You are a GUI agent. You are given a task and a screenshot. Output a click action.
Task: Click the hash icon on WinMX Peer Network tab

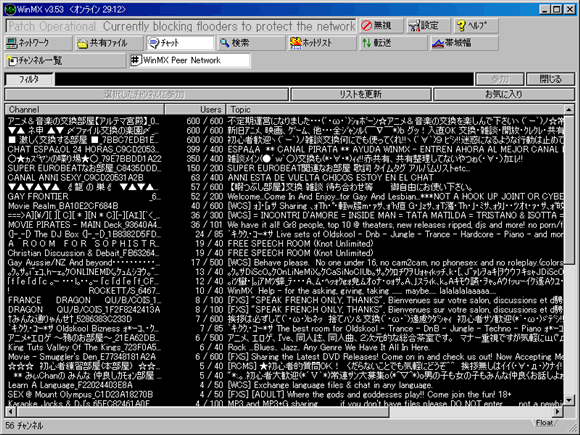pyautogui.click(x=136, y=60)
